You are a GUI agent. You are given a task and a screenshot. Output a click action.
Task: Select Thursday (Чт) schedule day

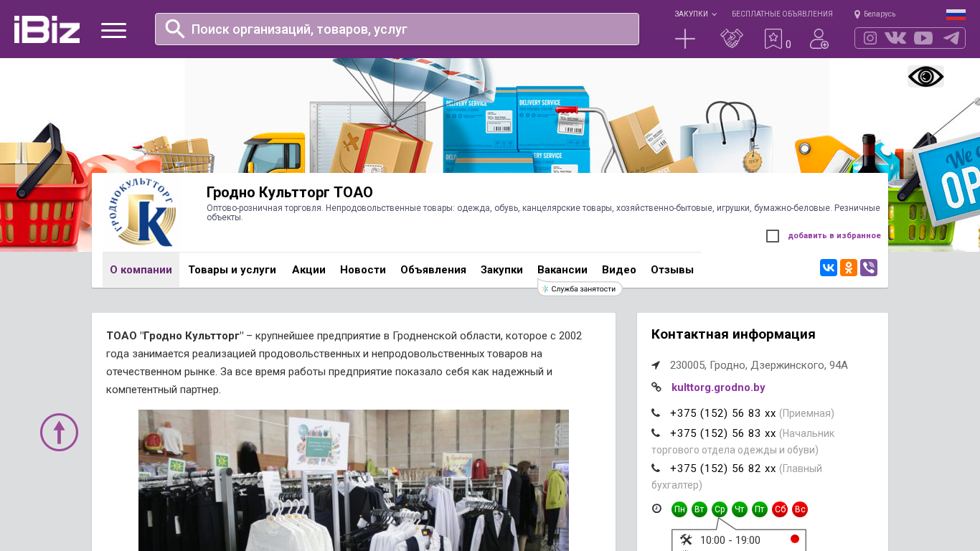coord(740,509)
